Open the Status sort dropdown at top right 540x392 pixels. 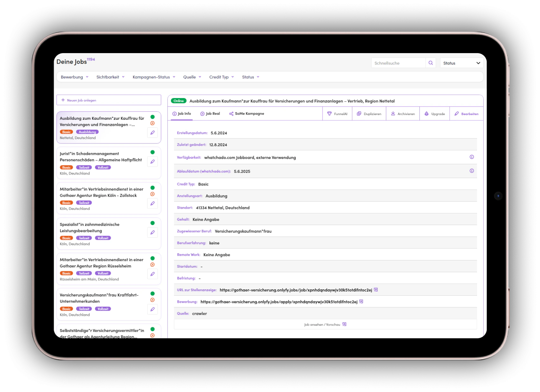click(x=462, y=63)
